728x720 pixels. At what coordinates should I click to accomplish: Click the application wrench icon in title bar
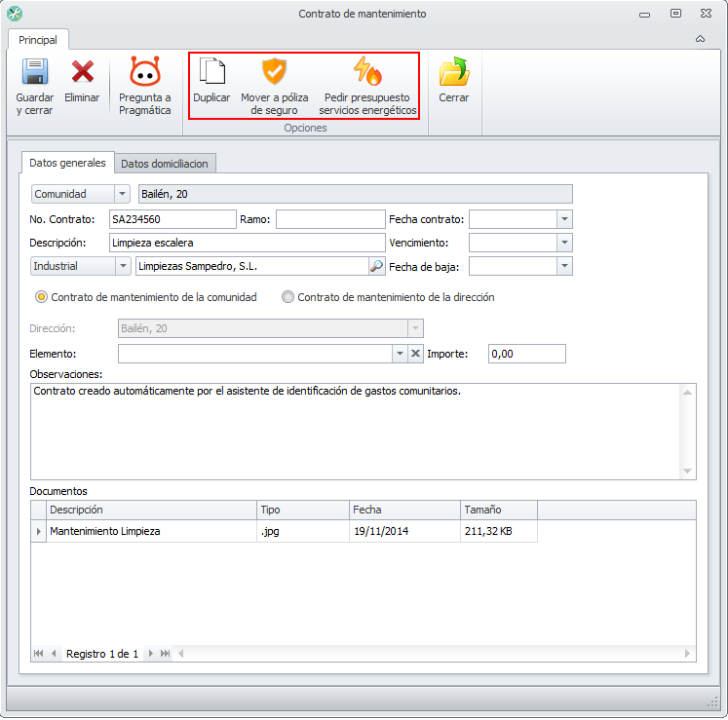[x=15, y=14]
